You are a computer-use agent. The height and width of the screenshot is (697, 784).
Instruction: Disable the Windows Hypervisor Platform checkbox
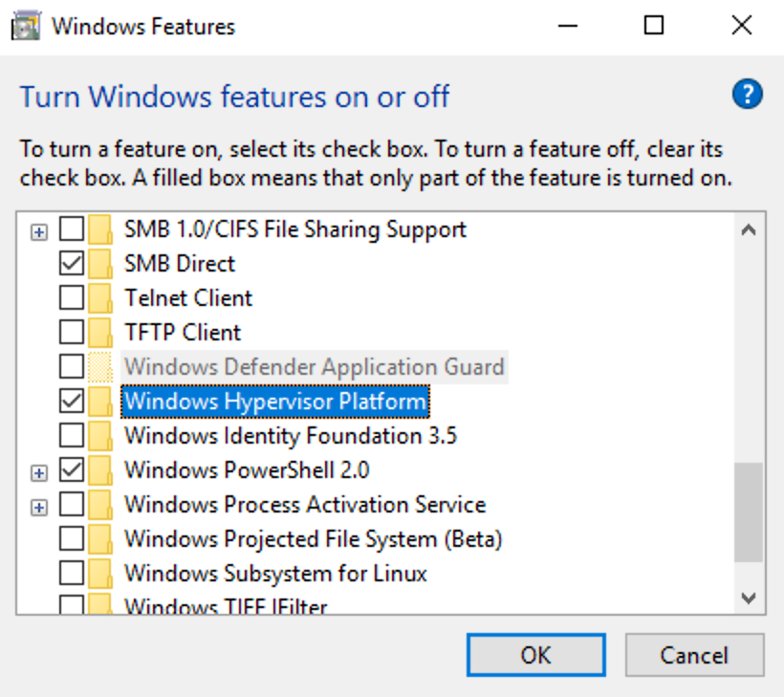pyautogui.click(x=72, y=401)
